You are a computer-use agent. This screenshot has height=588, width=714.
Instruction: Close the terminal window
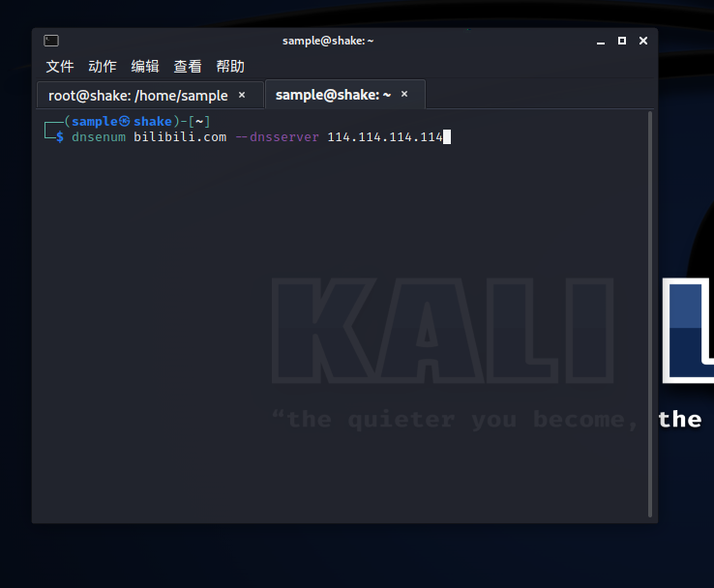643,41
